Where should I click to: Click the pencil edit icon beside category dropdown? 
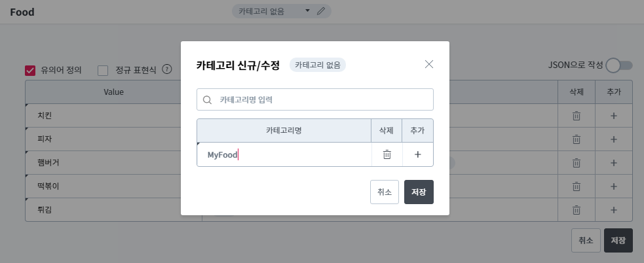point(320,12)
